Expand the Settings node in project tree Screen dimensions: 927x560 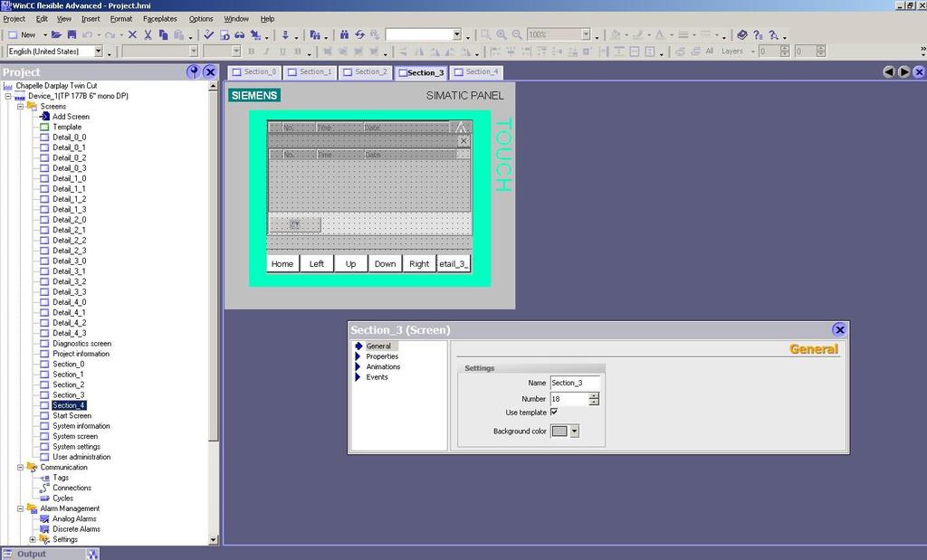point(33,539)
